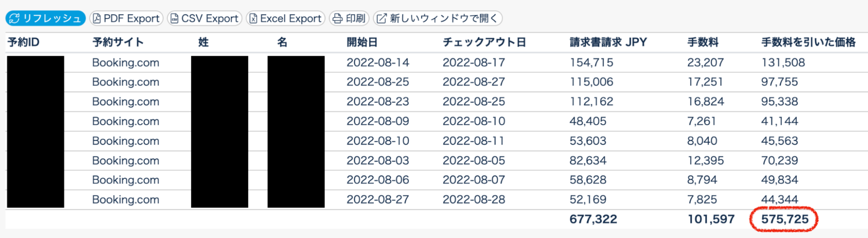
Task: Click the PDF file icon
Action: pyautogui.click(x=97, y=18)
